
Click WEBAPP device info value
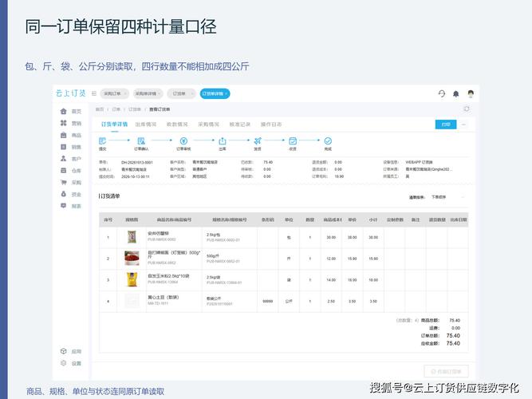click(419, 162)
